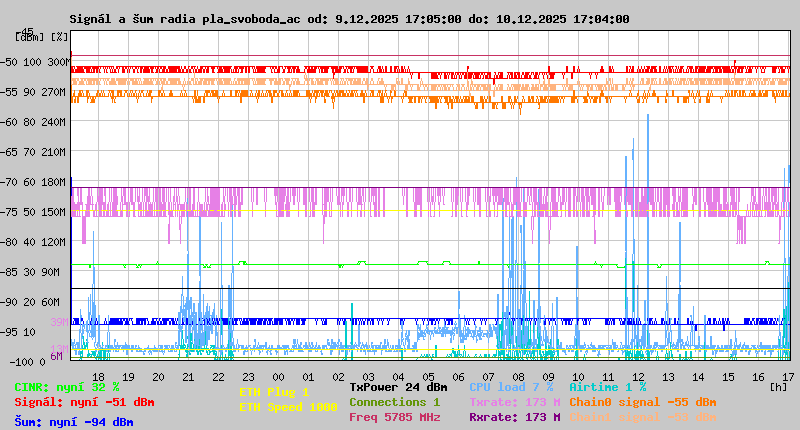Click the red Signál -51 dBm legend label
The height and width of the screenshot is (430, 800).
84,402
